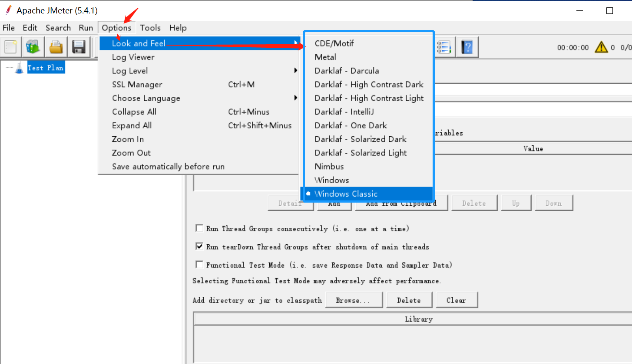This screenshot has height=364, width=632.
Task: Select Darklaf - Solarized Light theme
Action: pos(368,153)
